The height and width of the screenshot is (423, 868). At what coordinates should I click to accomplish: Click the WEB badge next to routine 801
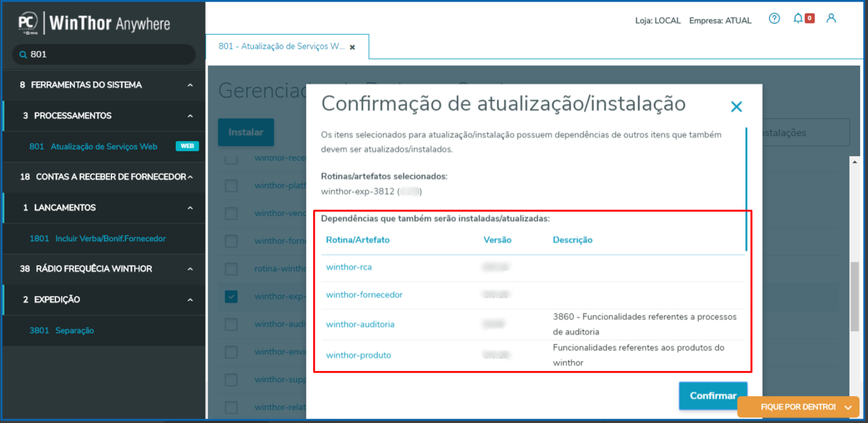click(x=187, y=147)
